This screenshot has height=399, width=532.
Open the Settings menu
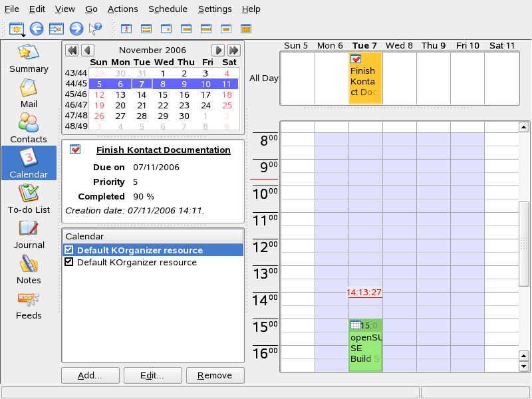click(215, 9)
